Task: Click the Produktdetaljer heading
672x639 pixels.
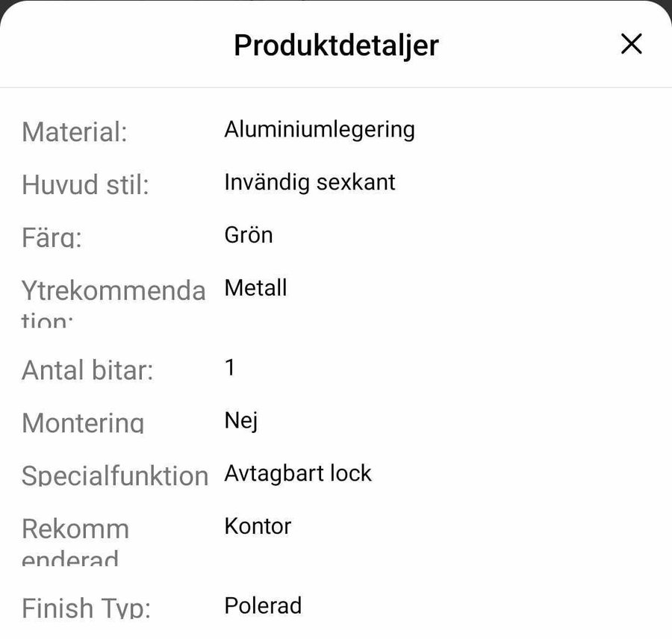Action: point(336,45)
